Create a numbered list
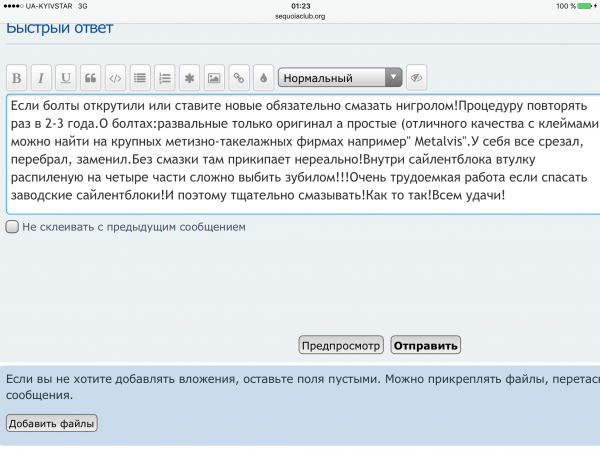Viewport: 600px width, 450px height. (165, 77)
